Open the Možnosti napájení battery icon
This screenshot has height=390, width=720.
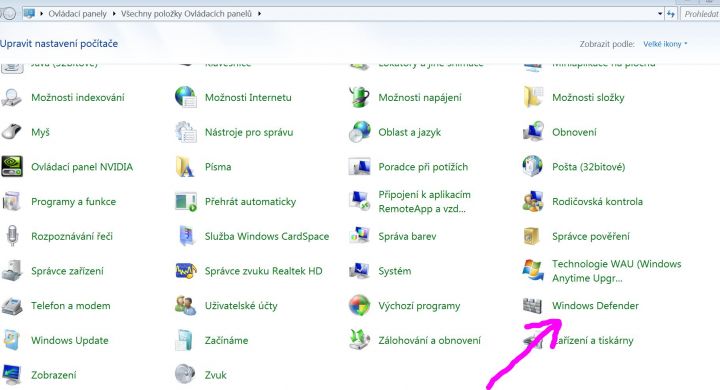click(360, 97)
